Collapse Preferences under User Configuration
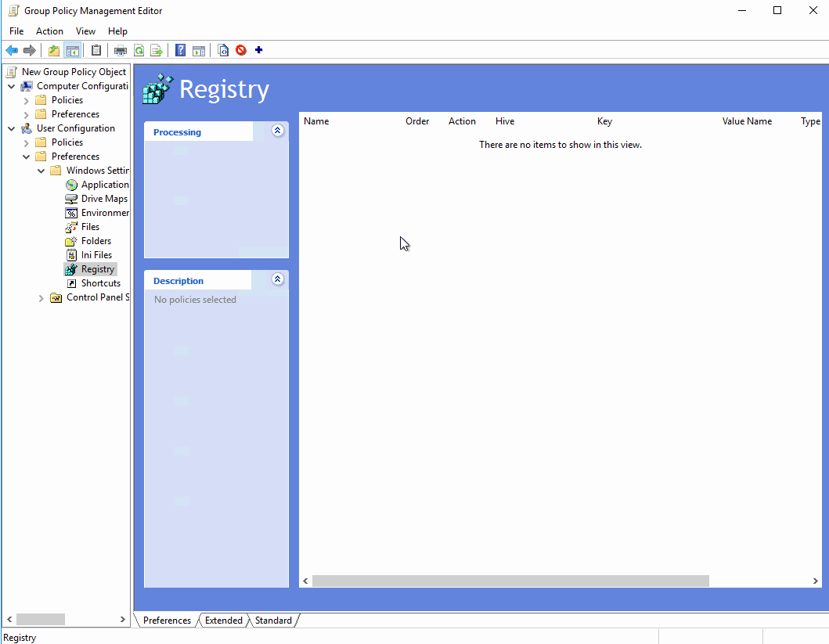 26,157
